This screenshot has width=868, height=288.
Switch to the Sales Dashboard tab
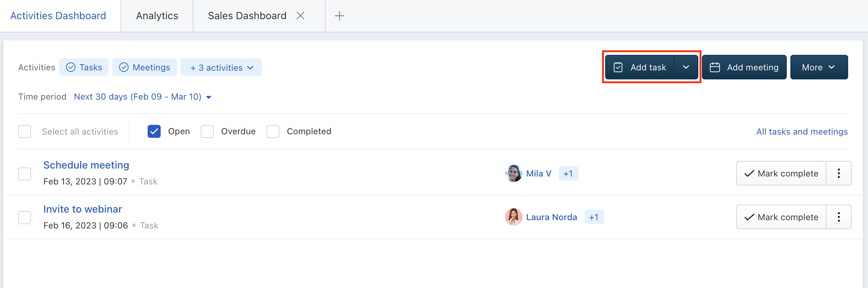point(247,16)
